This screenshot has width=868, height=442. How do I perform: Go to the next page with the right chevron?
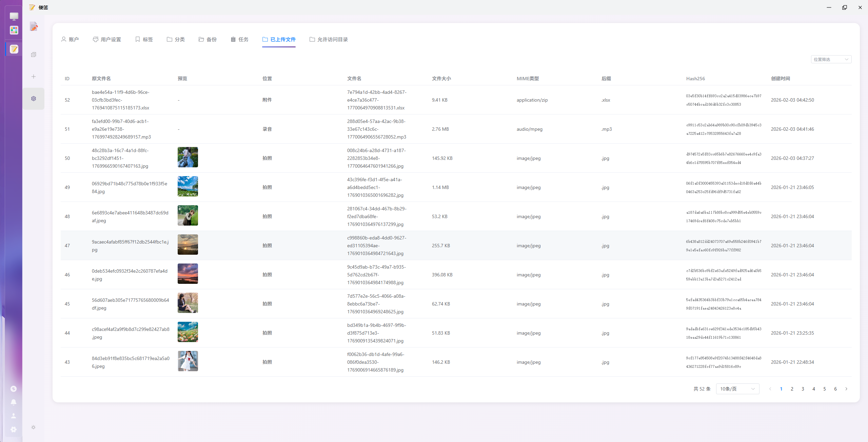846,389
